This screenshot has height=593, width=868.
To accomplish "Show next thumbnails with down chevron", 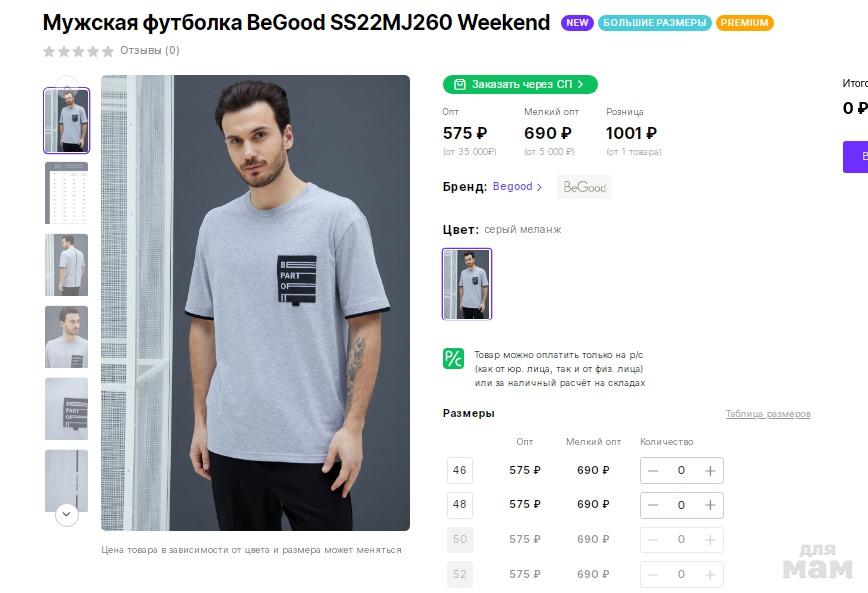I will [66, 514].
